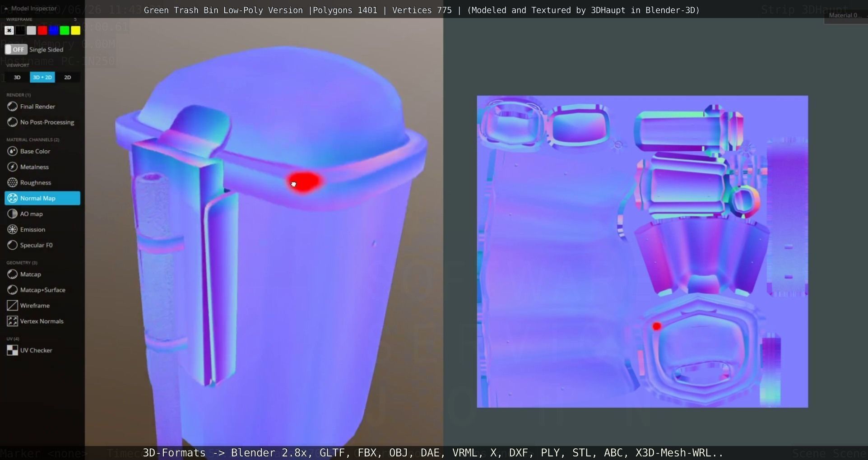Screen dimensions: 868x460
Task: Switch viewport to 2D only
Action: click(68, 77)
